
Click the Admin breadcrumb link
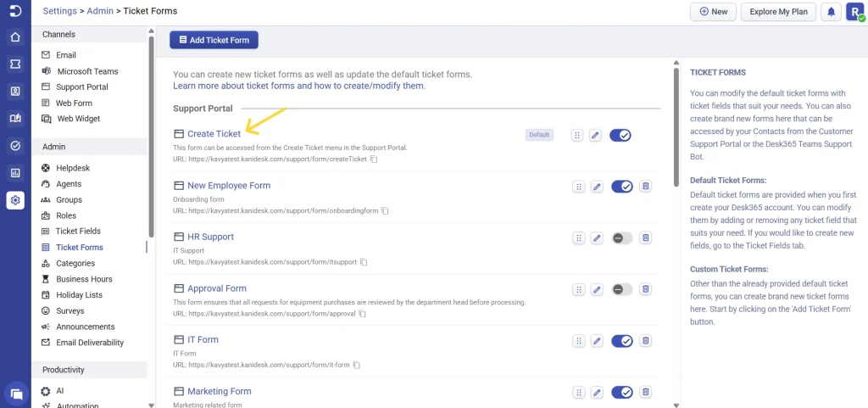coord(100,11)
